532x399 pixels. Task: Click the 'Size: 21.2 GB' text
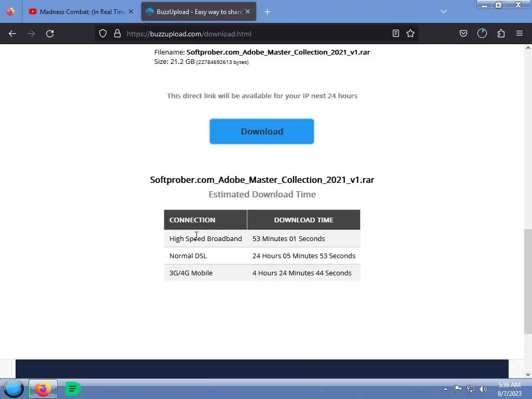[175, 61]
